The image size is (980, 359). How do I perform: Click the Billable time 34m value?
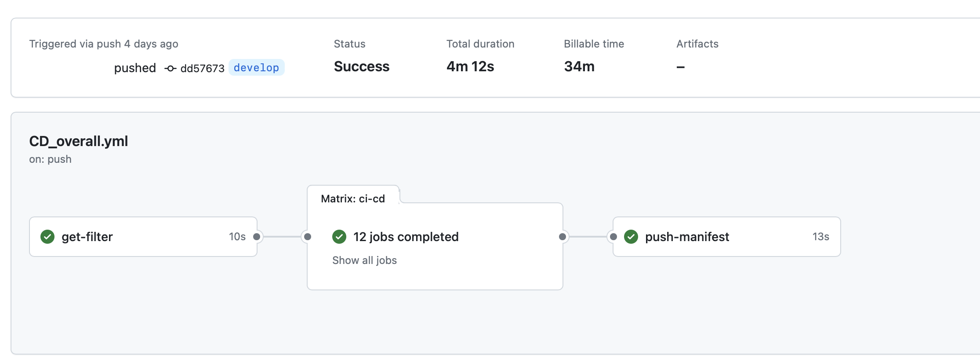tap(579, 66)
